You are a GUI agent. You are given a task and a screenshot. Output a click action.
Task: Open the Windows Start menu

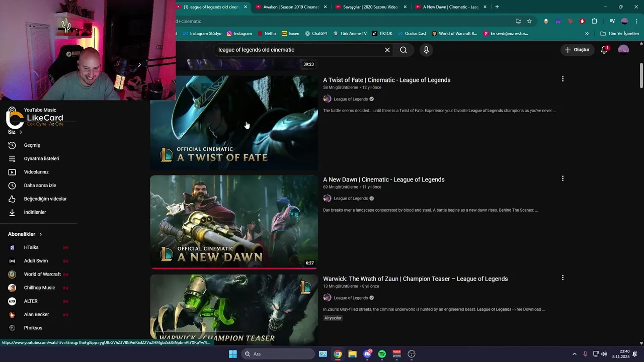click(x=232, y=354)
